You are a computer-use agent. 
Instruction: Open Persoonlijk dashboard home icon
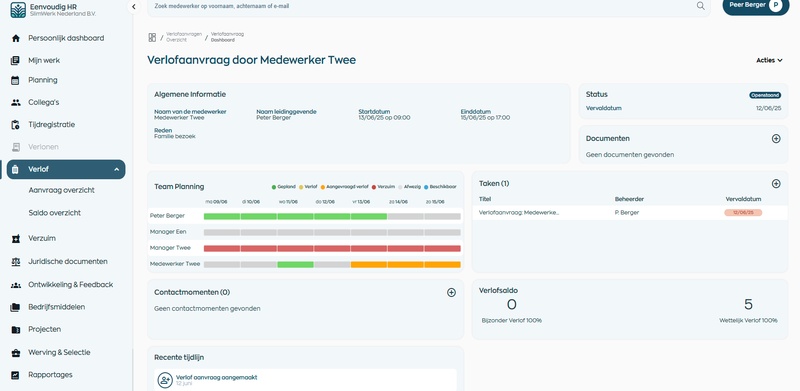pyautogui.click(x=16, y=38)
